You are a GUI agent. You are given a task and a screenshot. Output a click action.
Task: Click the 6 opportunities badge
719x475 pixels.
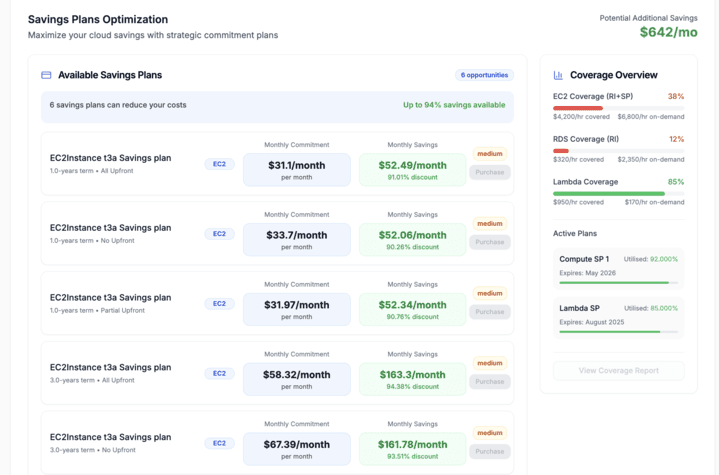[x=485, y=75]
